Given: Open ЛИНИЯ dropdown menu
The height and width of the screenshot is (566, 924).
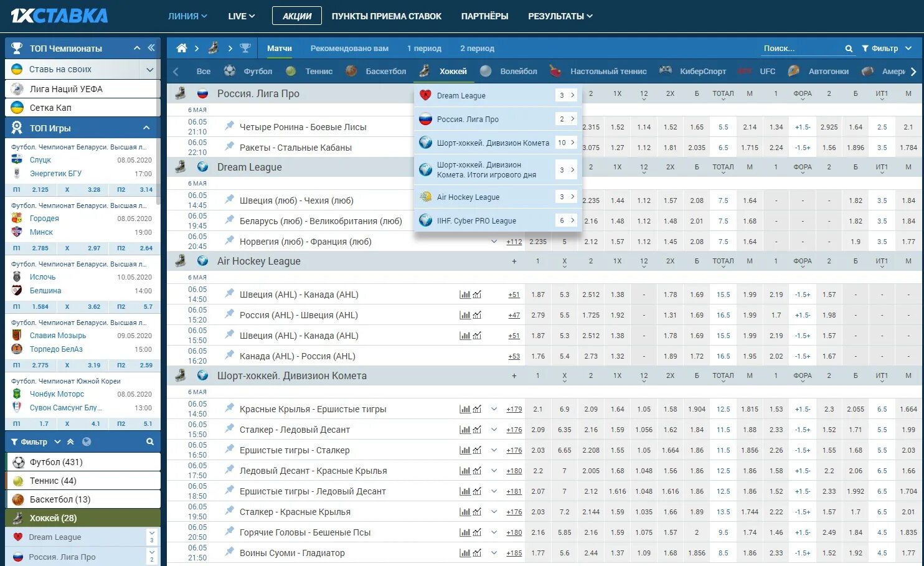Looking at the screenshot, I should [187, 16].
